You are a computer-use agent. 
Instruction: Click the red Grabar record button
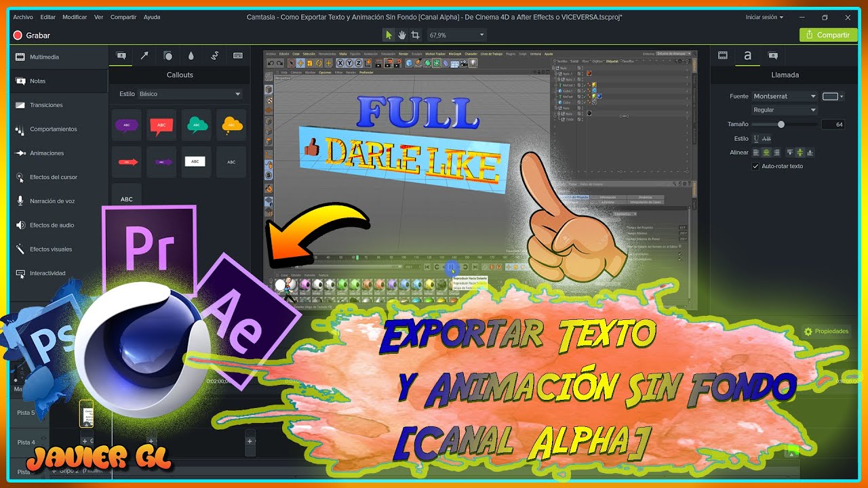tap(31, 35)
